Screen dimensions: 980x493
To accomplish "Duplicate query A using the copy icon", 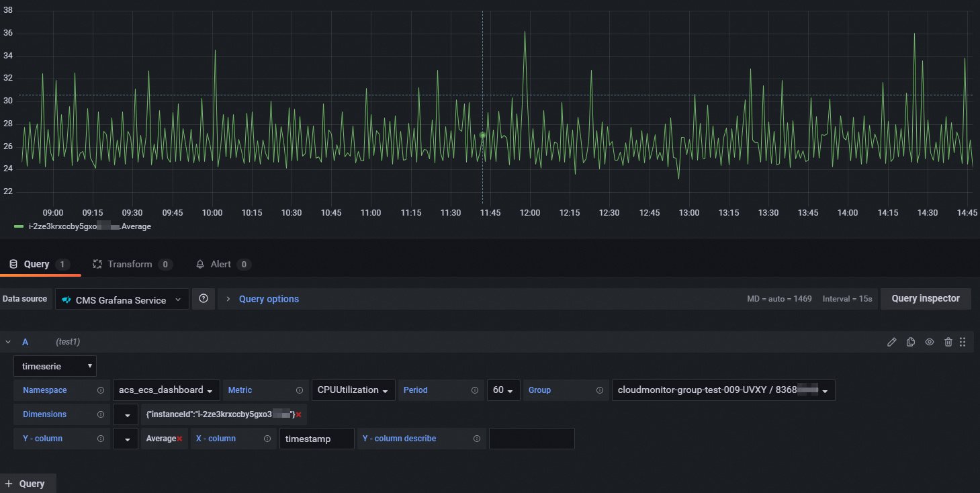I will (x=910, y=342).
